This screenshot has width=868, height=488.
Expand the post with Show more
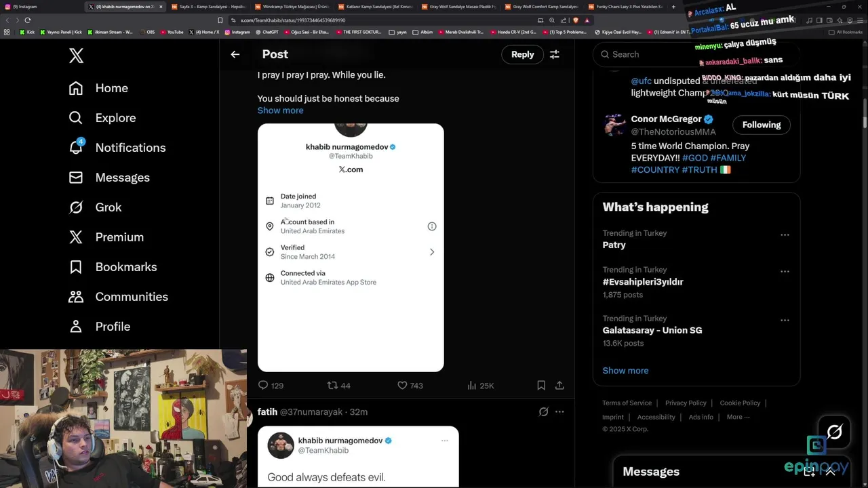(x=280, y=110)
